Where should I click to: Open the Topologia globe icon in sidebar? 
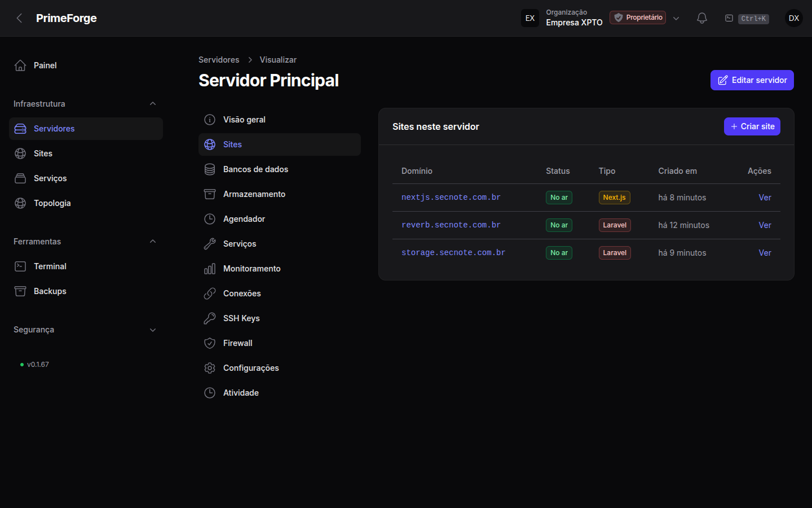[20, 203]
